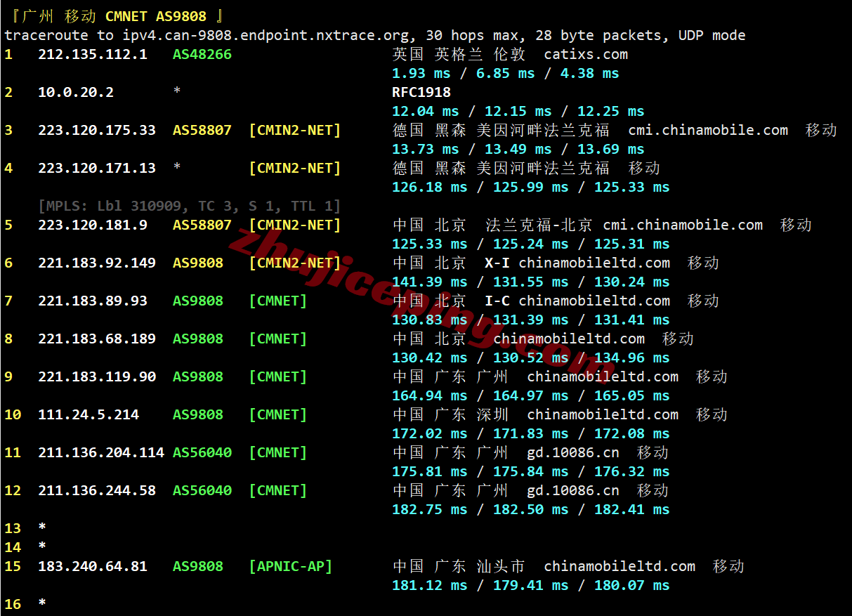852x616 pixels.
Task: Select the IP address 223.120.171.13
Action: (x=97, y=168)
